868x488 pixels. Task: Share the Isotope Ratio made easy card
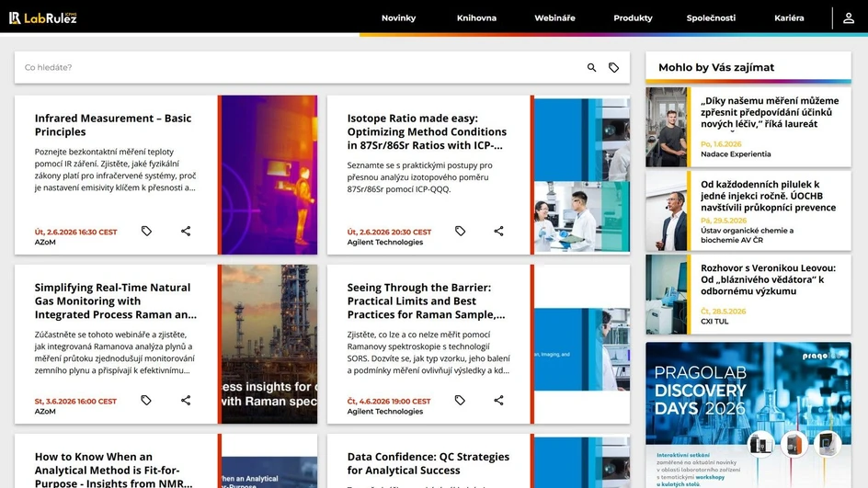pos(498,231)
